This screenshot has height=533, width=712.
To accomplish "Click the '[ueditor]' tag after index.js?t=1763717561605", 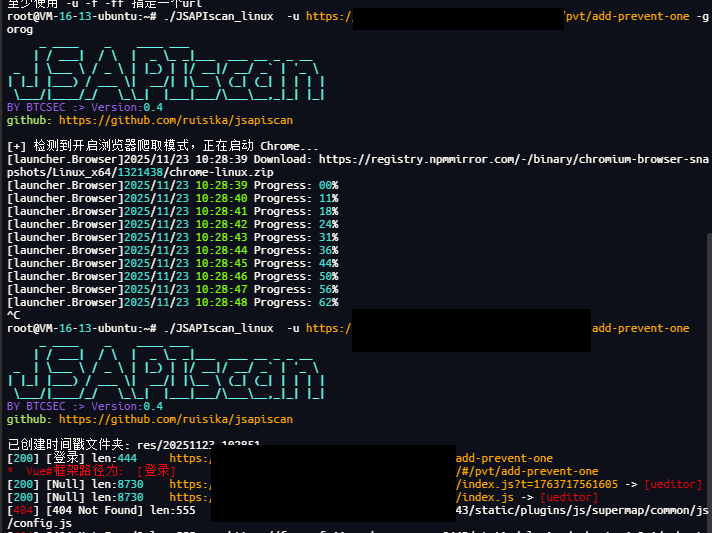I will (x=673, y=484).
